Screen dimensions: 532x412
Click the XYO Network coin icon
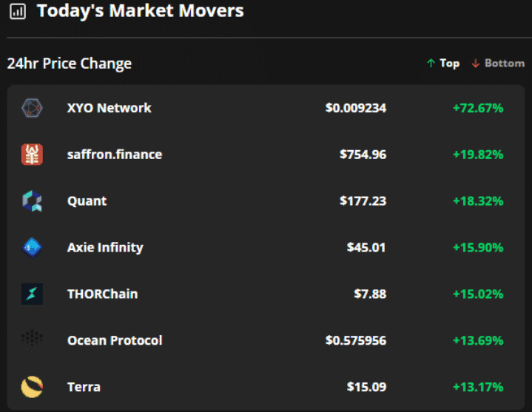pos(32,108)
